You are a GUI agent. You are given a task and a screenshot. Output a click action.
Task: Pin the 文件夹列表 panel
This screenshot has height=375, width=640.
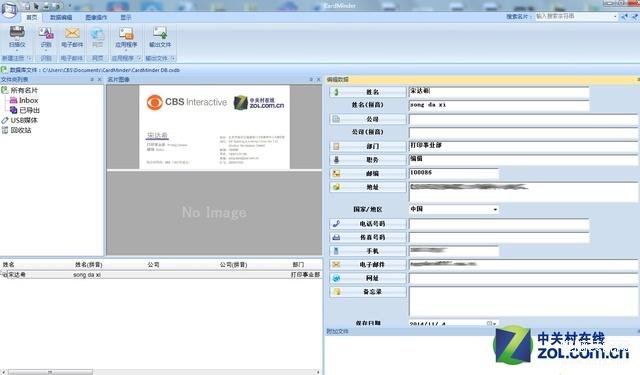coord(92,80)
